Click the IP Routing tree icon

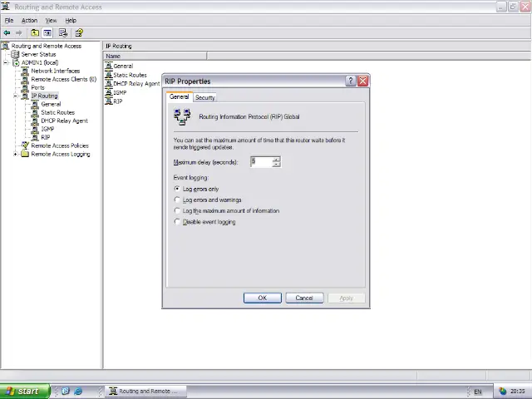click(25, 96)
